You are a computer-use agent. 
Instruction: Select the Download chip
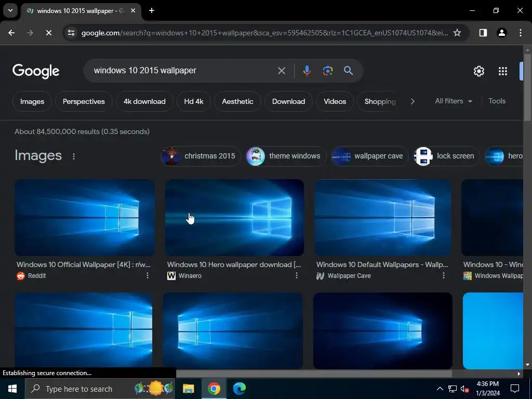point(288,101)
